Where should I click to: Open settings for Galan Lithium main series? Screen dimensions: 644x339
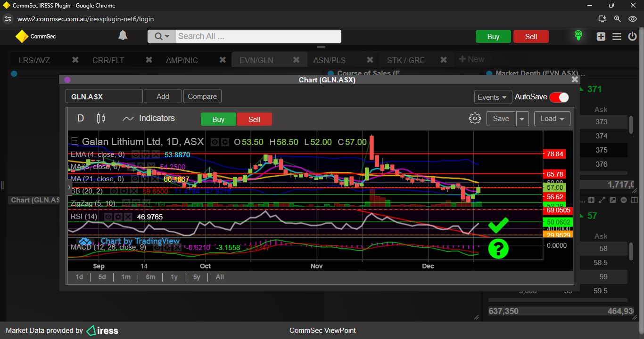click(225, 142)
